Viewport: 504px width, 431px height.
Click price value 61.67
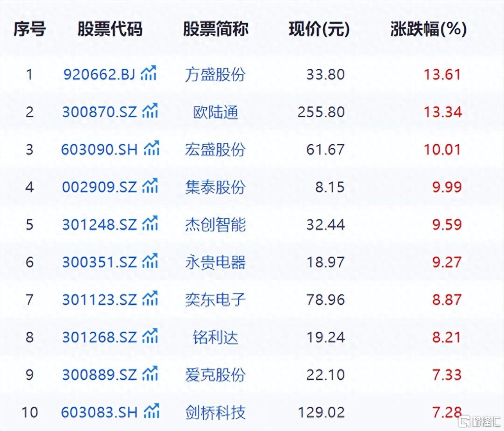(325, 150)
